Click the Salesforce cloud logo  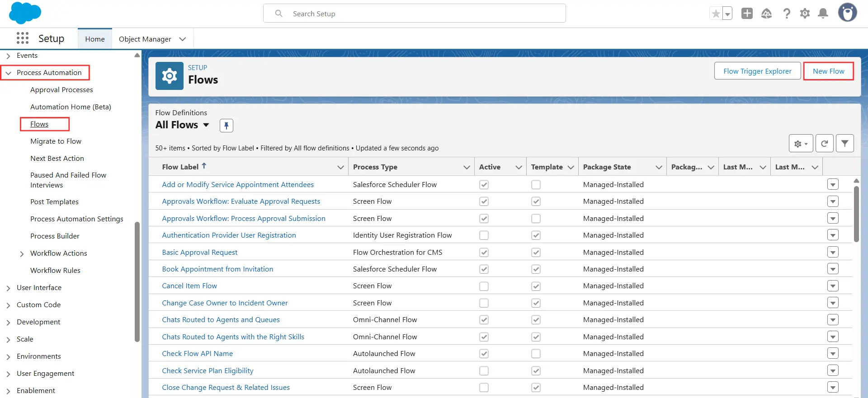[x=25, y=13]
